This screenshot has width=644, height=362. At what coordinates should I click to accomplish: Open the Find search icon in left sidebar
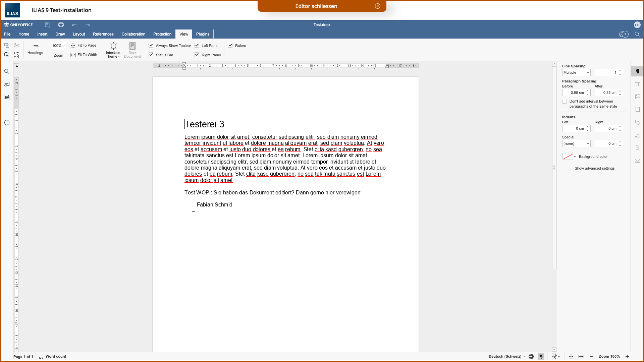click(7, 71)
